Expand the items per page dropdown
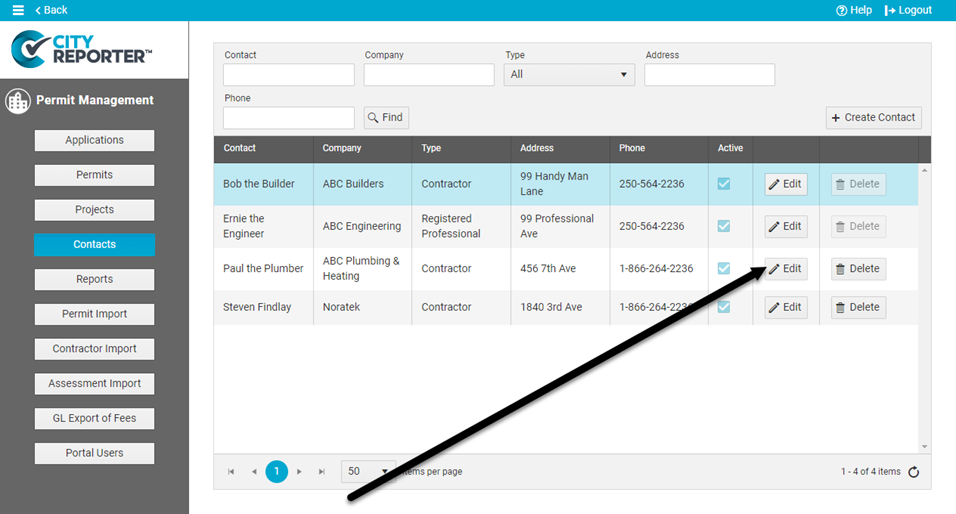 click(369, 471)
